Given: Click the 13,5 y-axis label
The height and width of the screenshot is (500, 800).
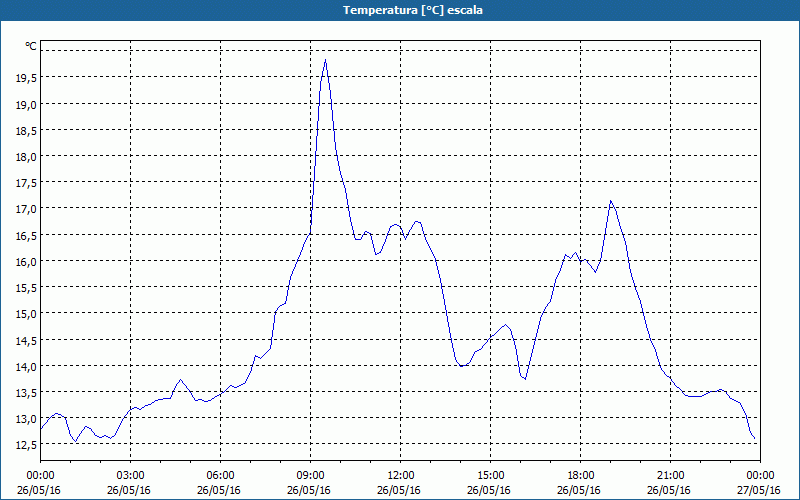Looking at the screenshot, I should 26,392.
